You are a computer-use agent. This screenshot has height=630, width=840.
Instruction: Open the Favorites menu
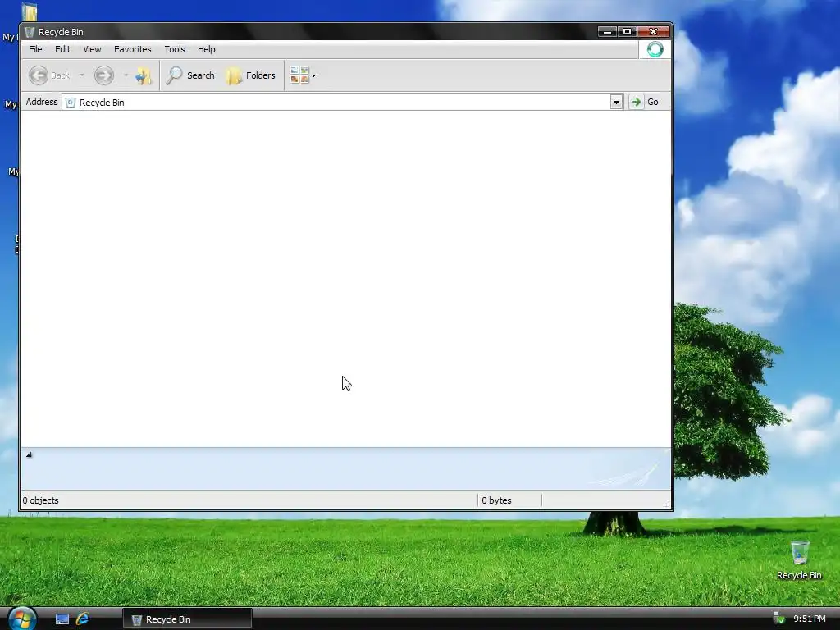tap(132, 49)
